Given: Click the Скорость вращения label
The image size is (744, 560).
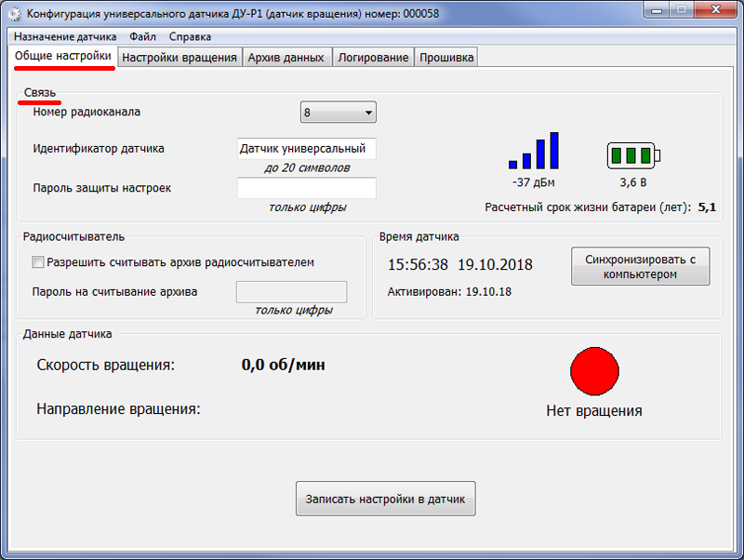Looking at the screenshot, I should pos(106,365).
